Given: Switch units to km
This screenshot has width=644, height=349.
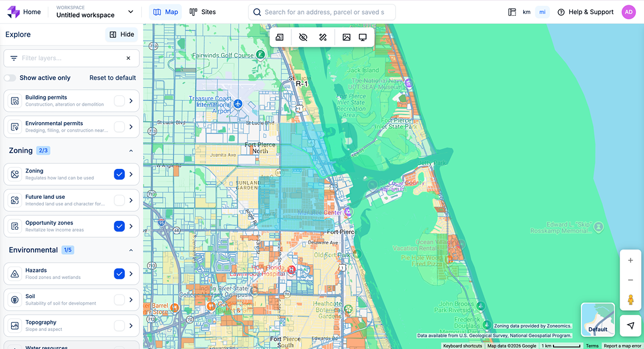Looking at the screenshot, I should pos(527,12).
